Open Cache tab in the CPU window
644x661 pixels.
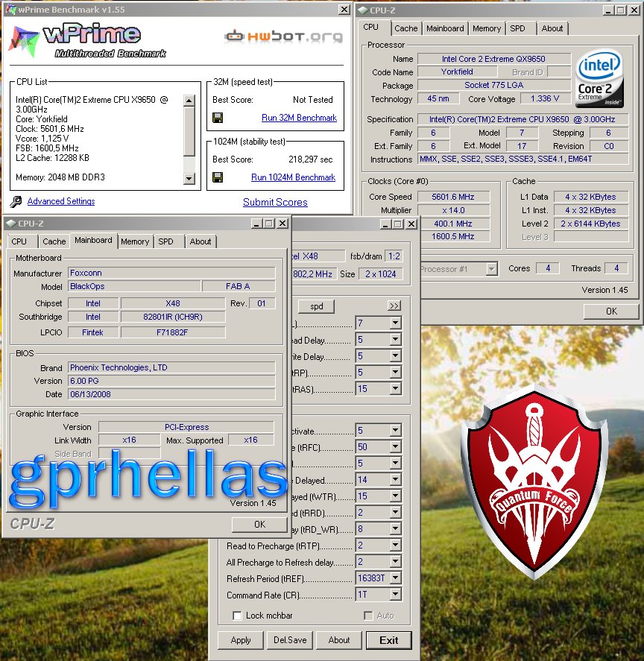click(x=405, y=28)
